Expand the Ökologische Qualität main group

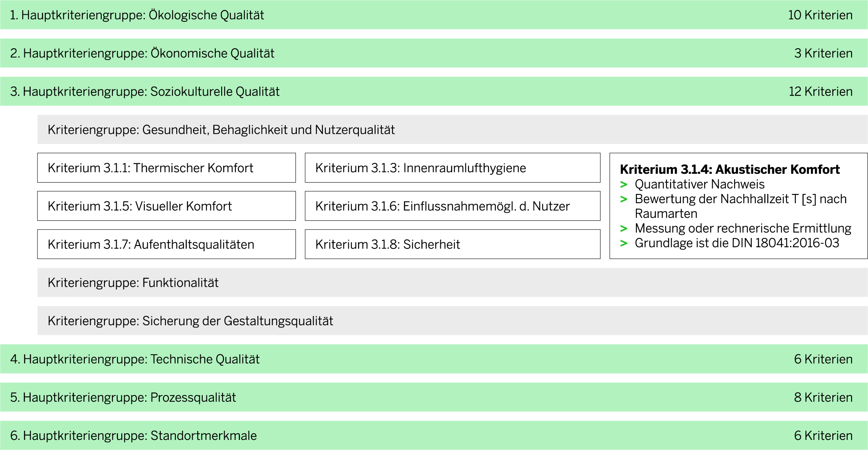coord(434,15)
